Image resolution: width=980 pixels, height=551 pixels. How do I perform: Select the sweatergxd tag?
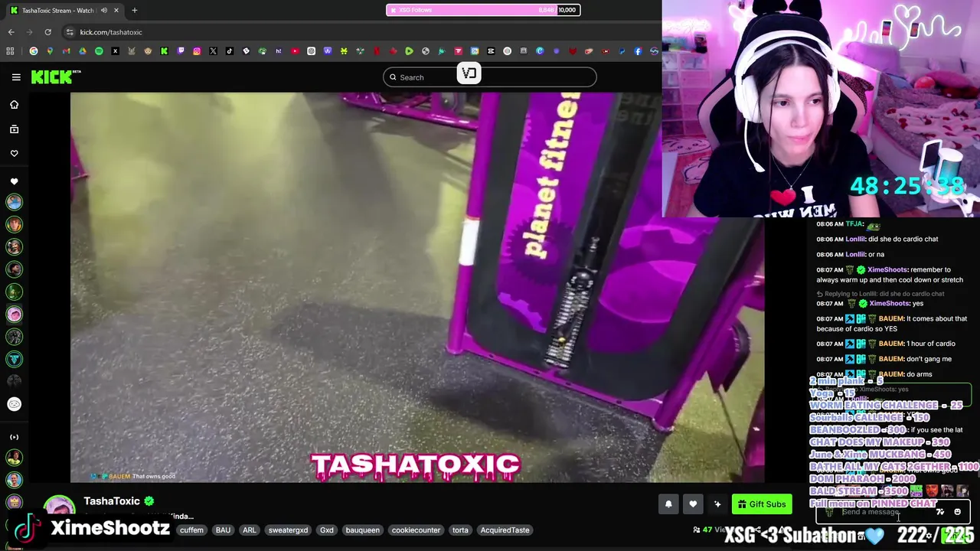pyautogui.click(x=288, y=530)
